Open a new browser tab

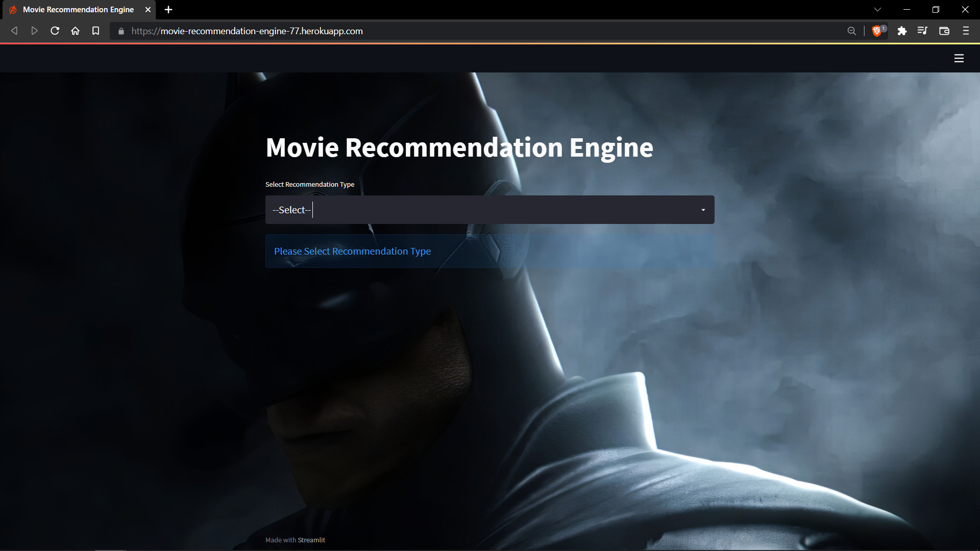coord(168,9)
